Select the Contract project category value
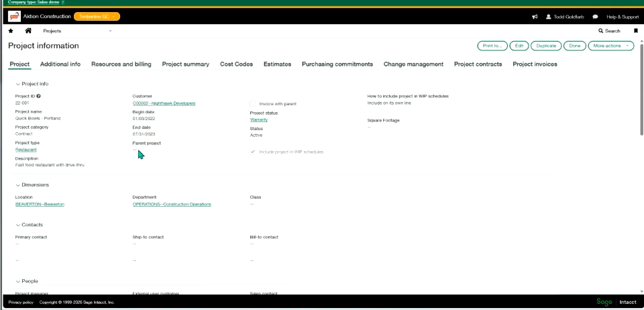644x310 pixels. [x=24, y=134]
